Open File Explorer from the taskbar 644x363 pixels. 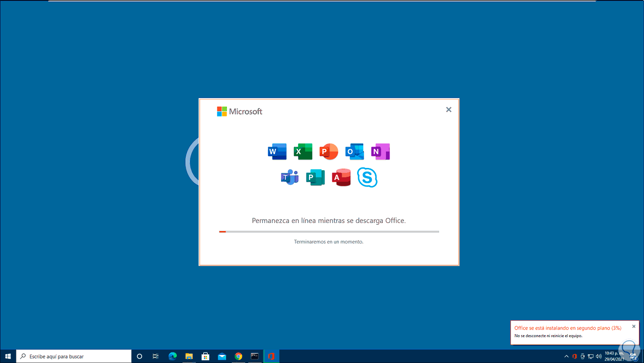coord(189,356)
